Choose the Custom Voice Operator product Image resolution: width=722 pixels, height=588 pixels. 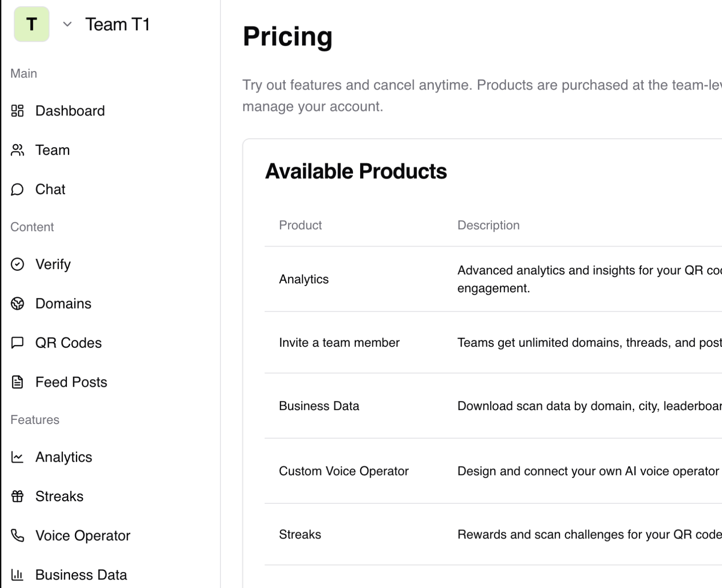coord(344,471)
